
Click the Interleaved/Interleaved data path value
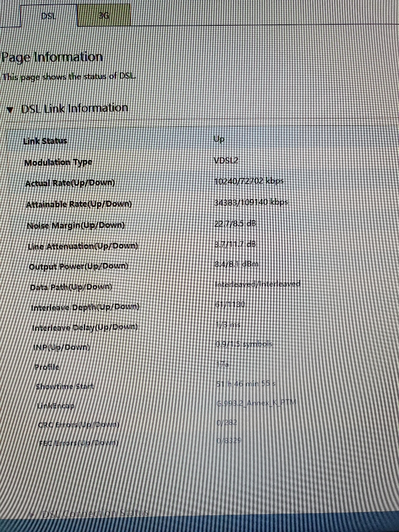[x=258, y=284]
